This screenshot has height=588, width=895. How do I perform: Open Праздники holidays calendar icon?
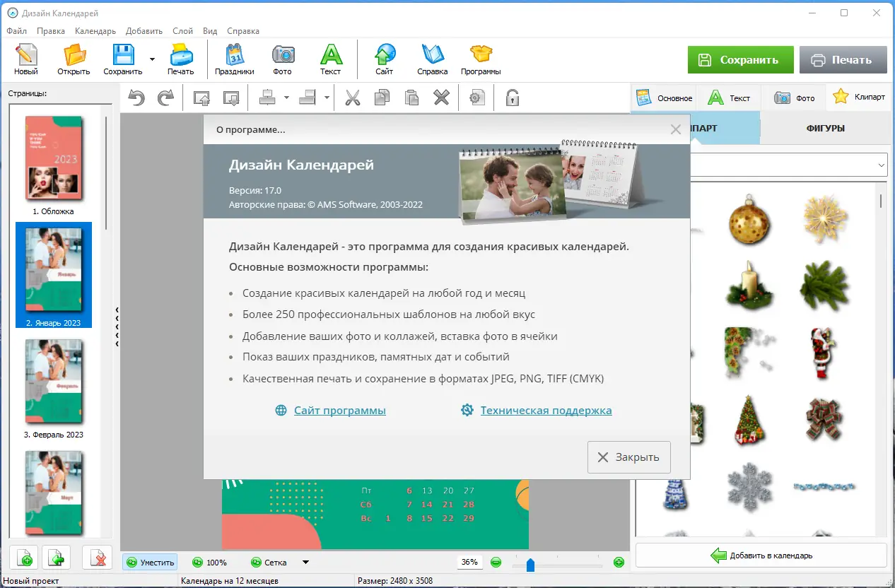[235, 59]
